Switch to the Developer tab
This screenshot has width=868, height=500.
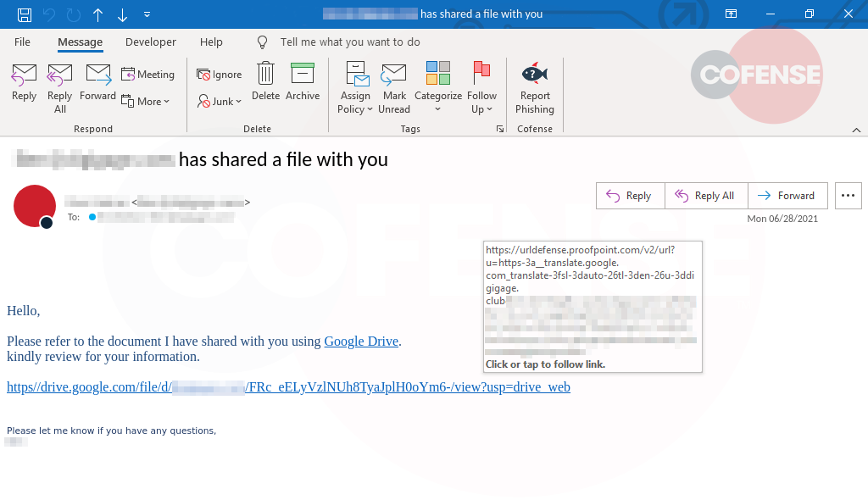tap(150, 42)
